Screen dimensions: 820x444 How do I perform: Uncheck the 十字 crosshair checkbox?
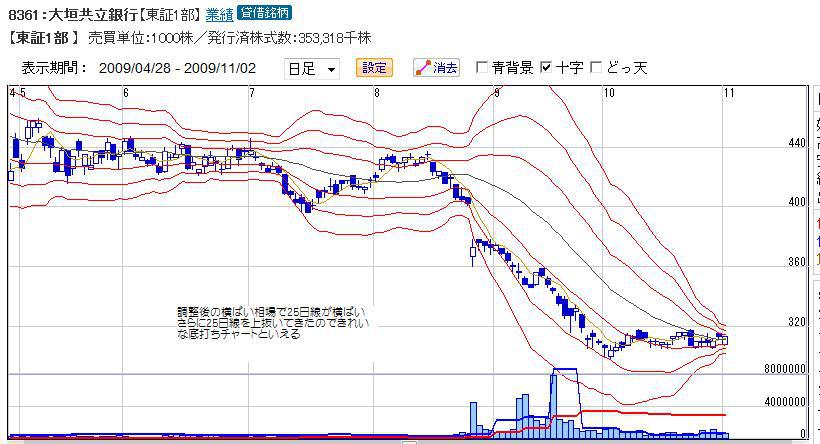[x=546, y=67]
